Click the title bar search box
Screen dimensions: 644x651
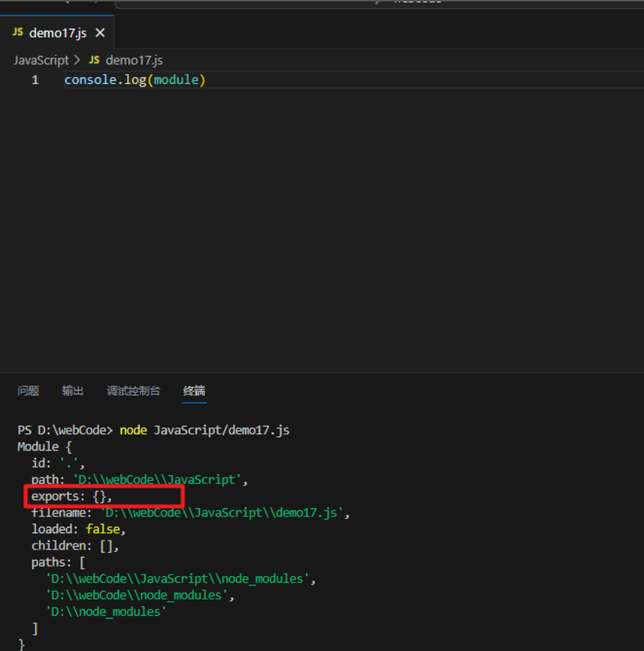368,3
